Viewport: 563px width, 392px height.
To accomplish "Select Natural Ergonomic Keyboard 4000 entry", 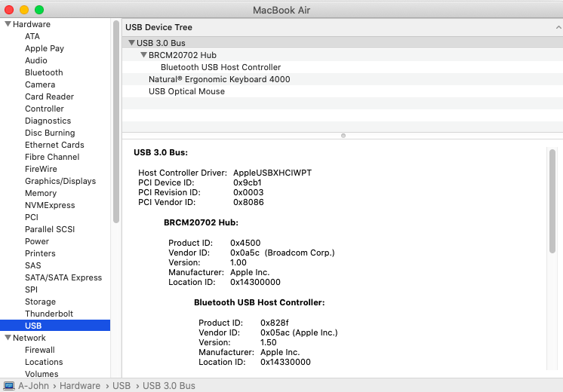I will 219,79.
